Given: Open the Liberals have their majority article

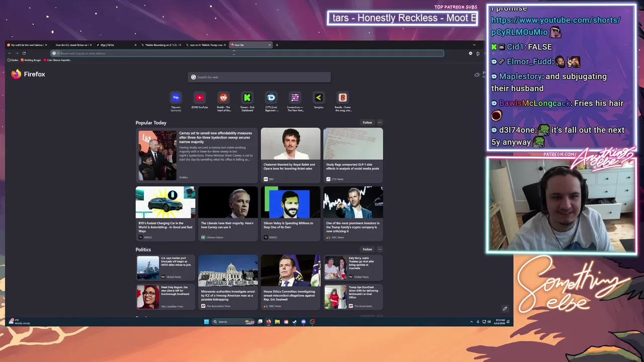Looking at the screenshot, I should tap(228, 213).
